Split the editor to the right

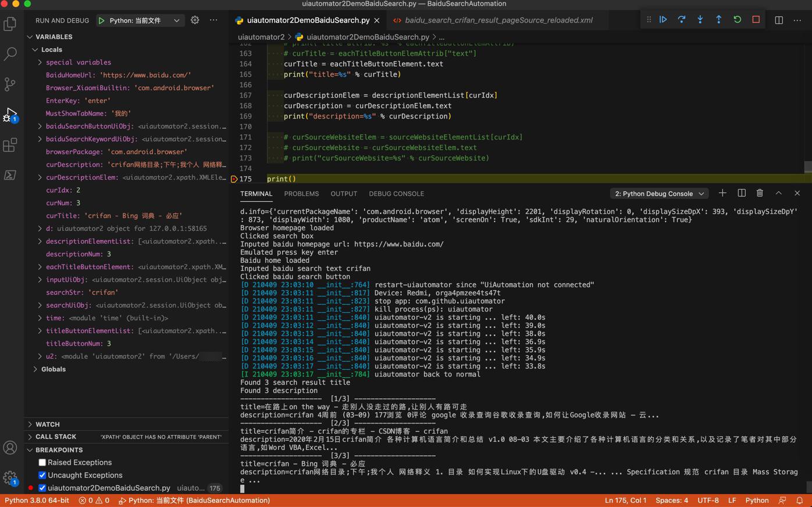(x=779, y=20)
